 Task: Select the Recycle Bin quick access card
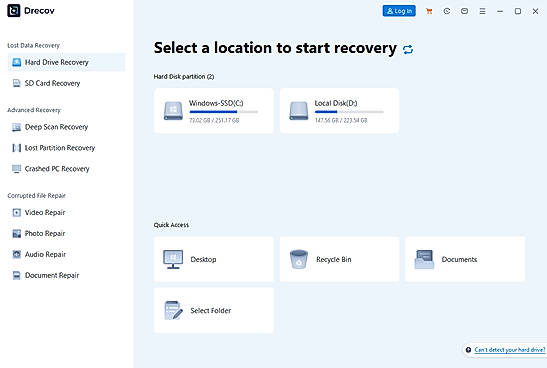pyautogui.click(x=339, y=259)
